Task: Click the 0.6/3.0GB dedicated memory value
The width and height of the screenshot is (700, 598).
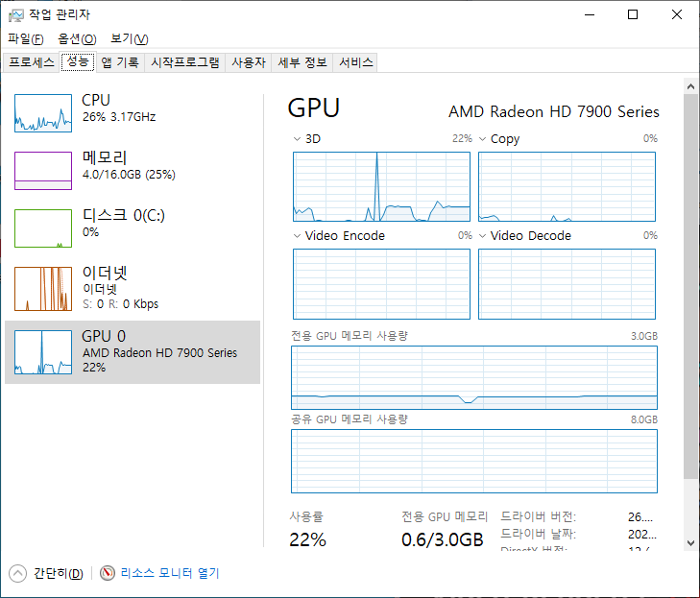Action: click(x=443, y=539)
